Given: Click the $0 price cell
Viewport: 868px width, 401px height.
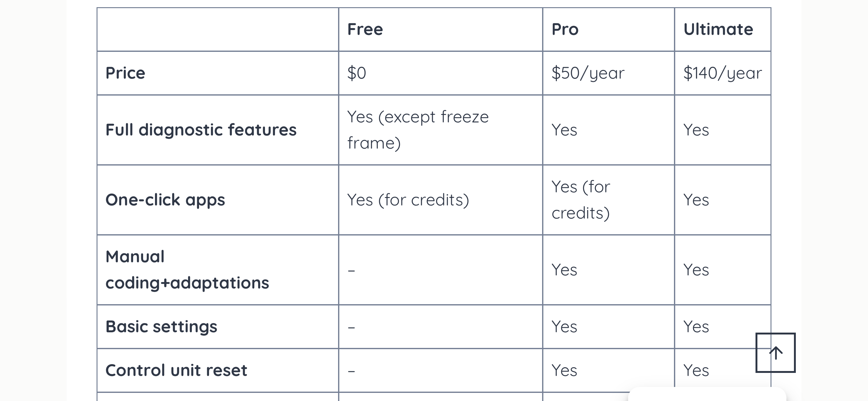Looking at the screenshot, I should pyautogui.click(x=357, y=73).
